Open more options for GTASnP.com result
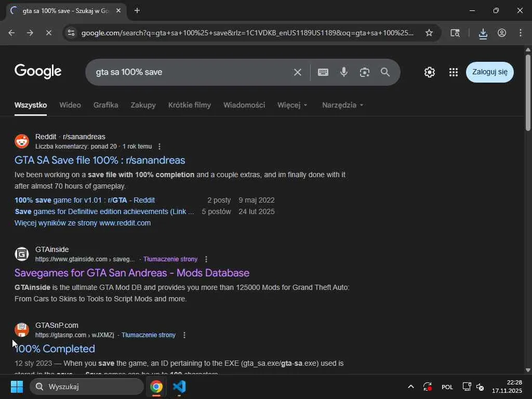The height and width of the screenshot is (399, 532). [184, 335]
